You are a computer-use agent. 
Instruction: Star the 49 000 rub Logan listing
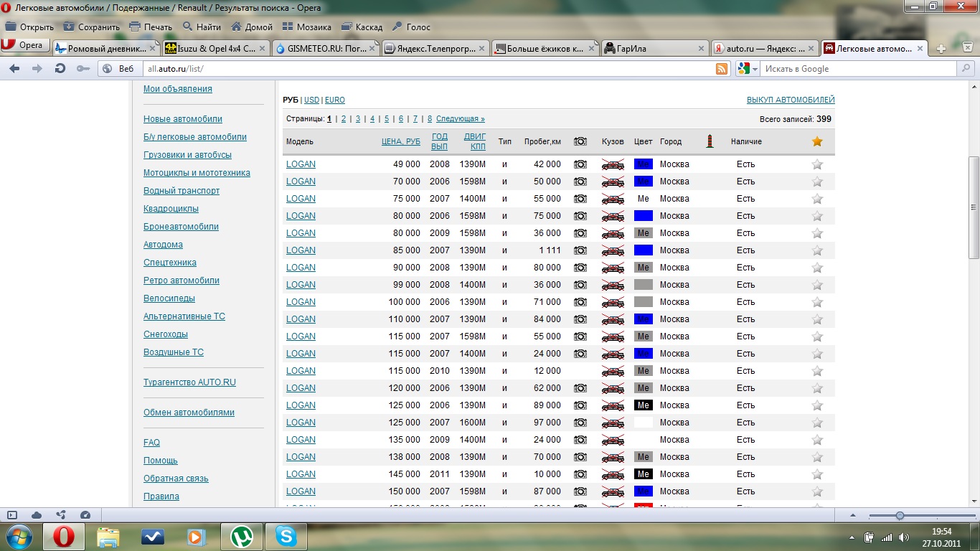(816, 164)
